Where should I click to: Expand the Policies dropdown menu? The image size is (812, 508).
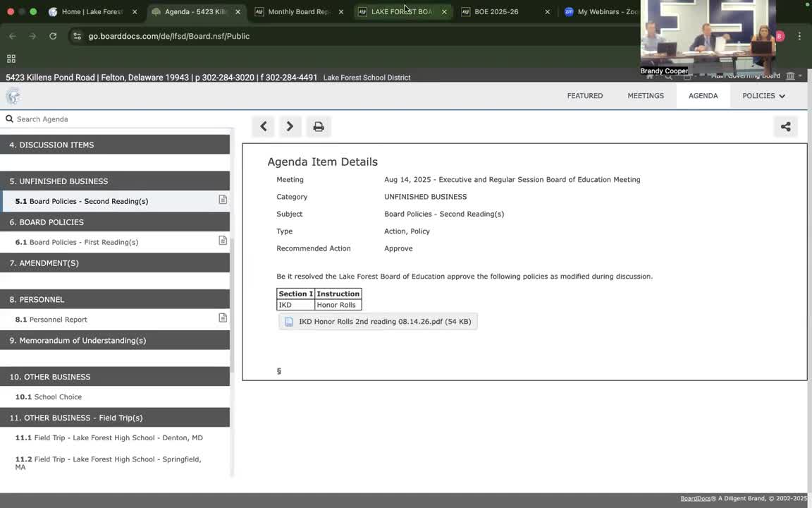763,96
